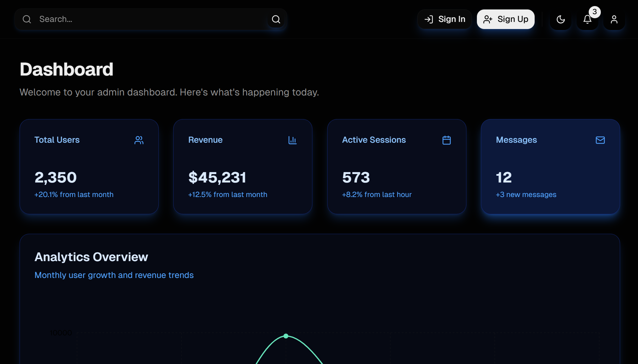Open the user profile icon

tap(614, 20)
